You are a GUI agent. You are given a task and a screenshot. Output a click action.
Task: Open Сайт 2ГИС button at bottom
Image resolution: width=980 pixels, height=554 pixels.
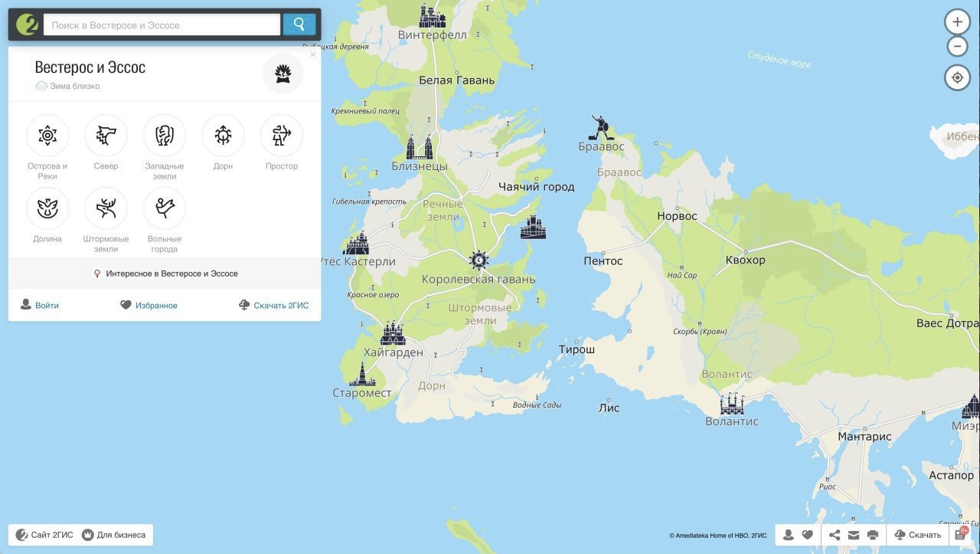coord(44,535)
